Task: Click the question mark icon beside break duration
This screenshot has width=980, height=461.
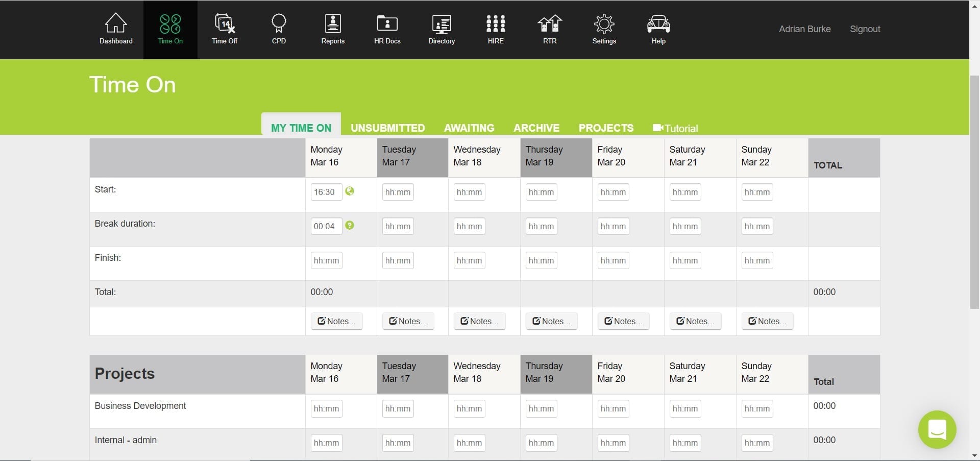Action: coord(350,225)
